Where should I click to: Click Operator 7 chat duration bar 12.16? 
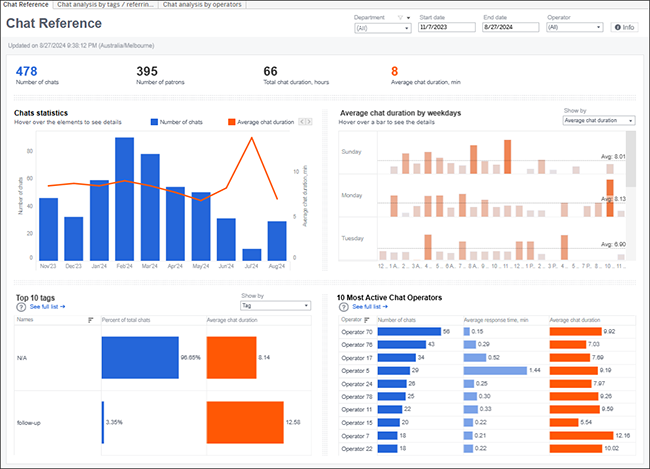[x=582, y=435]
